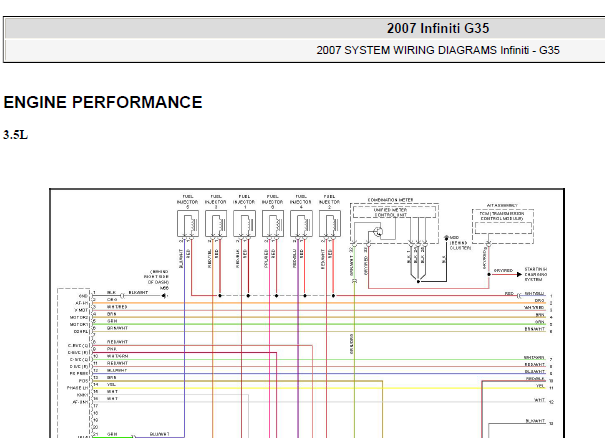
Task: Click the 'GND' terminal label
Action: [83, 296]
